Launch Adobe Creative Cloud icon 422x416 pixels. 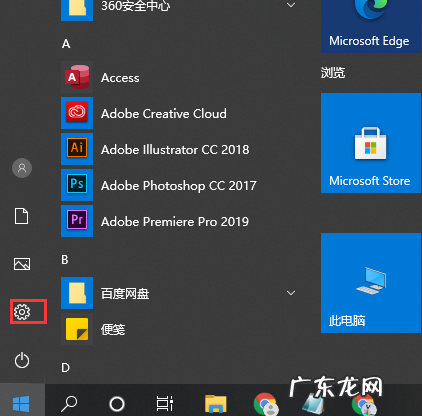pos(77,113)
